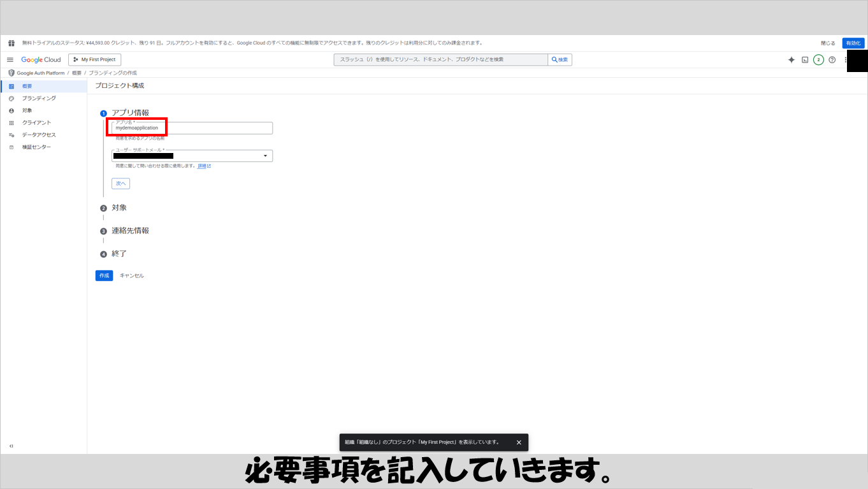Expand the ユーザー サポートメール dropdown
Viewport: 868px width, 489px height.
click(265, 156)
